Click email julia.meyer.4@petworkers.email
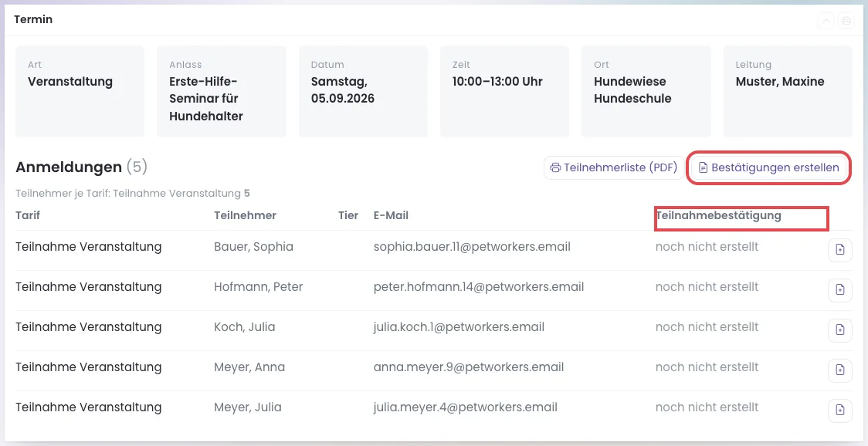 coord(466,407)
